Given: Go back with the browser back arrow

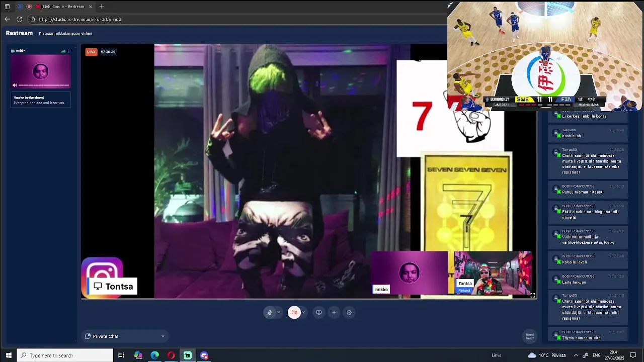Looking at the screenshot, I should (7, 19).
